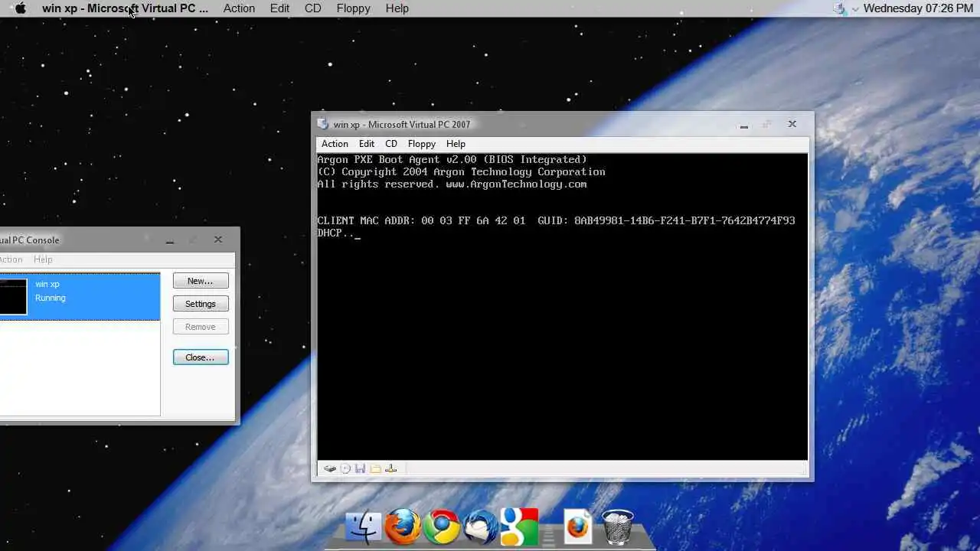Open the Google app in the dock
This screenshot has height=551, width=980.
pyautogui.click(x=519, y=527)
